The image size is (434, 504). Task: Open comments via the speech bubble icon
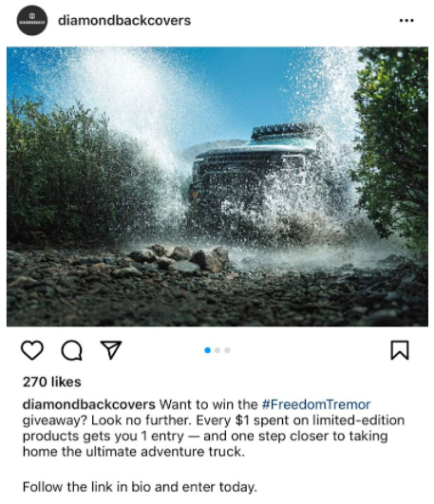click(72, 350)
